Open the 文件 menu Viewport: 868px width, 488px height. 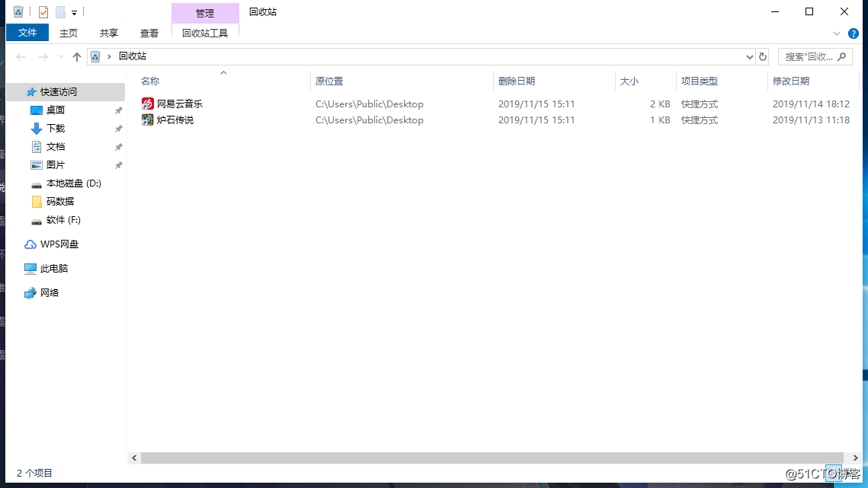click(27, 33)
